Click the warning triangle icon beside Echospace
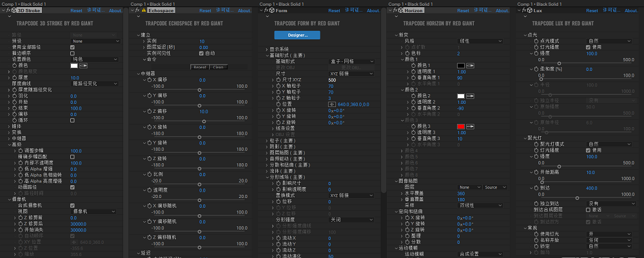644x258 pixels. point(144,10)
